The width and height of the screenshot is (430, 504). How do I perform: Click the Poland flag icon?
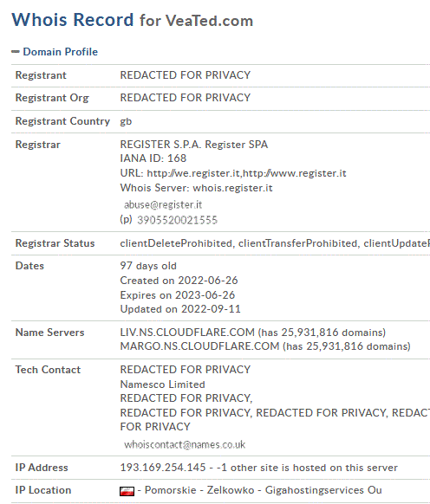pyautogui.click(x=127, y=491)
